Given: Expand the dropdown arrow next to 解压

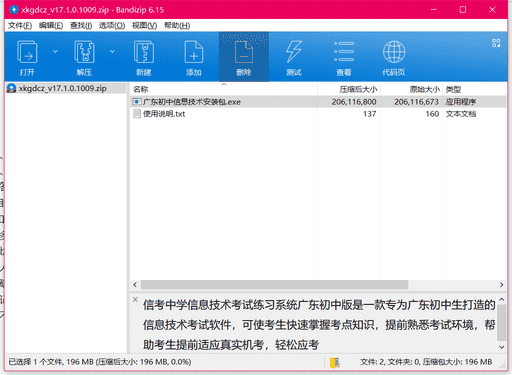Looking at the screenshot, I should coord(112,51).
